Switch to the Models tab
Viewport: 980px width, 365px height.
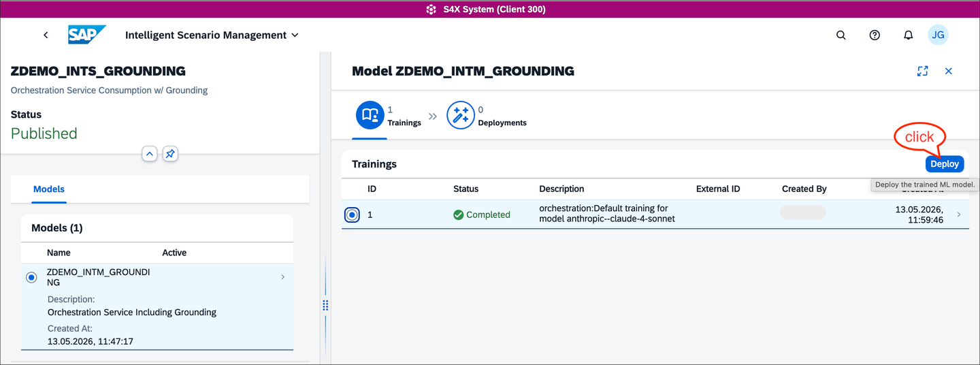[49, 189]
